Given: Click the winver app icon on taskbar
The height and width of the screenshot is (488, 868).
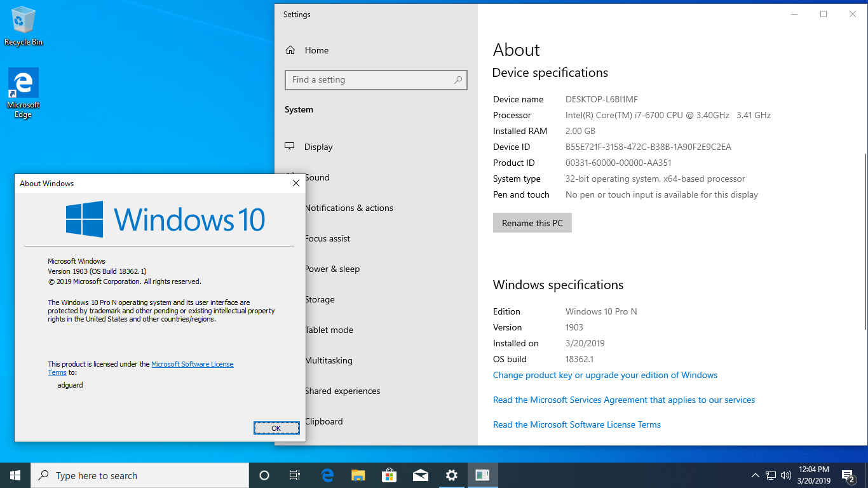Looking at the screenshot, I should pyautogui.click(x=482, y=475).
